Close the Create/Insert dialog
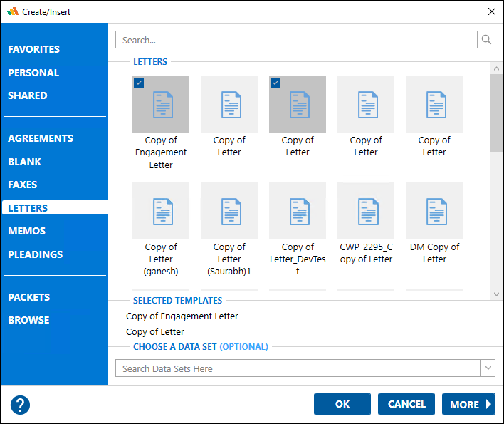This screenshot has height=424, width=504. (491, 11)
